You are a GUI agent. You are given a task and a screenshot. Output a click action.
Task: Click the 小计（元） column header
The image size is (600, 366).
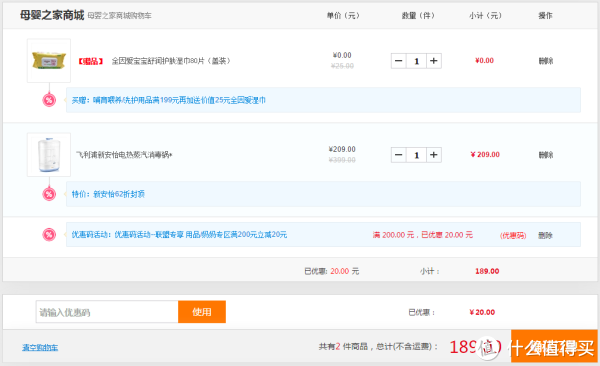click(x=485, y=16)
